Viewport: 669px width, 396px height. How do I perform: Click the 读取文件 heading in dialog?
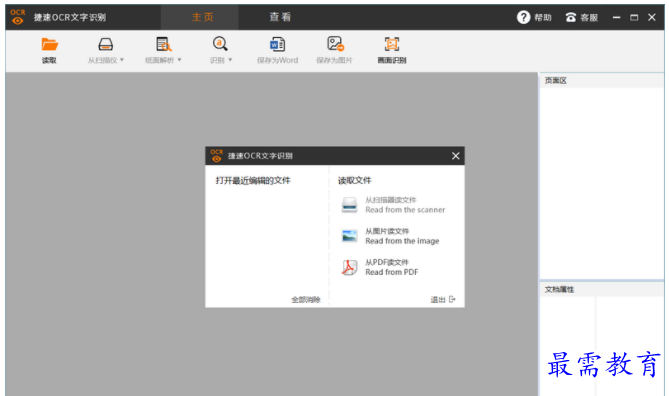coord(355,181)
